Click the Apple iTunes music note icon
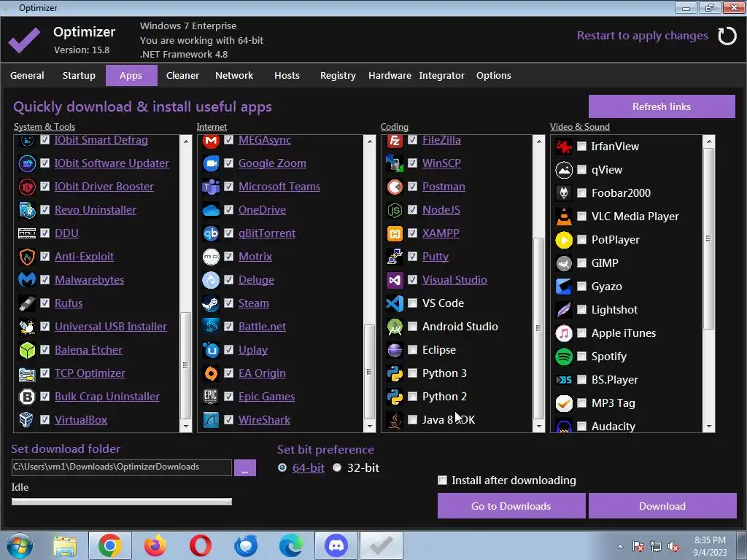The height and width of the screenshot is (560, 747). click(x=564, y=333)
